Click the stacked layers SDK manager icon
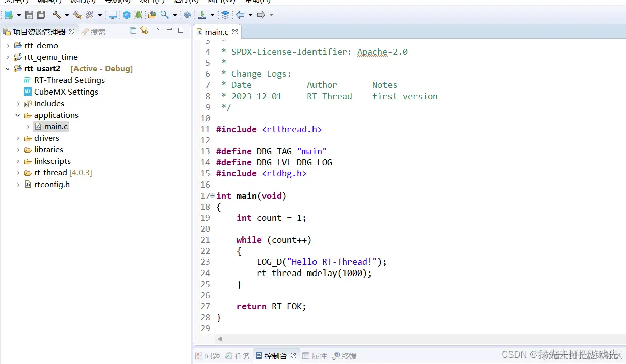 coord(225,15)
